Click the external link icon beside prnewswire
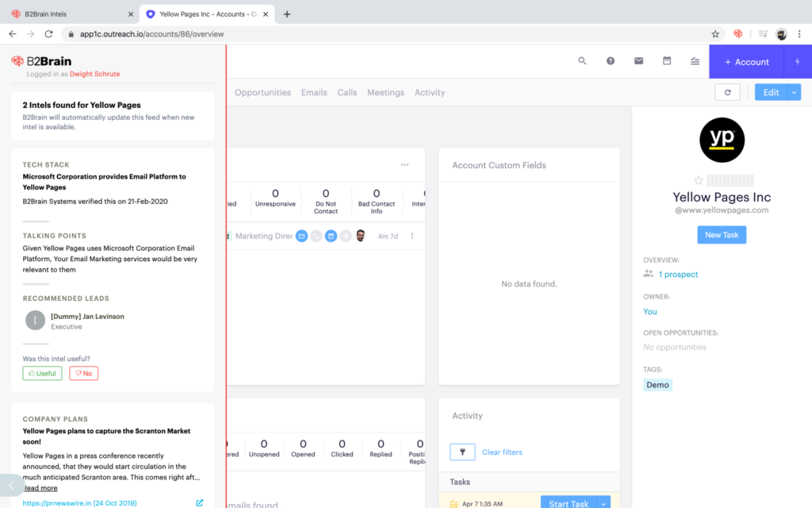This screenshot has width=812, height=508. tap(199, 502)
